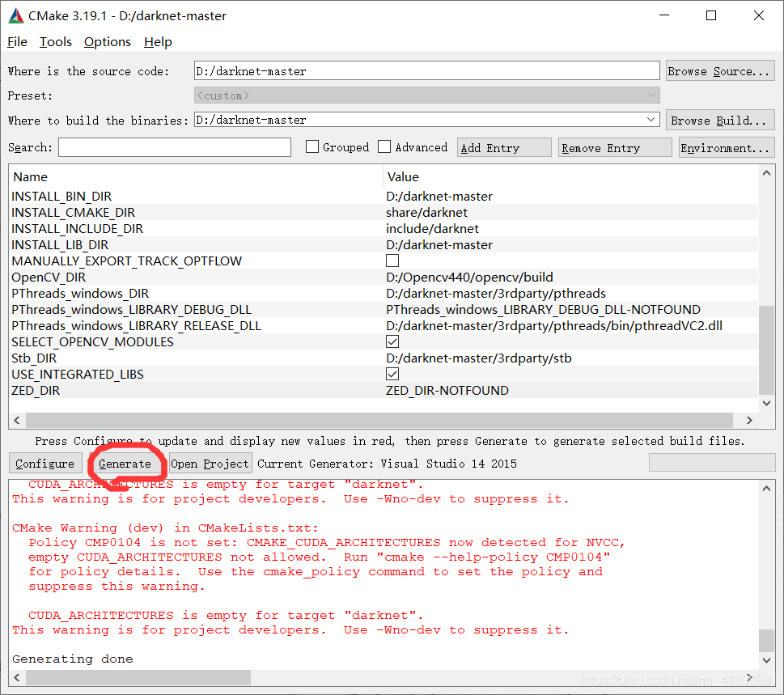Click Remove Entry button

click(615, 147)
